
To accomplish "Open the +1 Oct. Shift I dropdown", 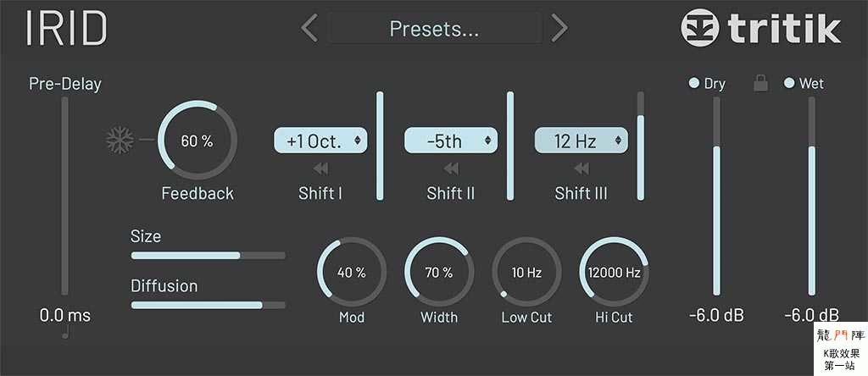I will pyautogui.click(x=320, y=141).
